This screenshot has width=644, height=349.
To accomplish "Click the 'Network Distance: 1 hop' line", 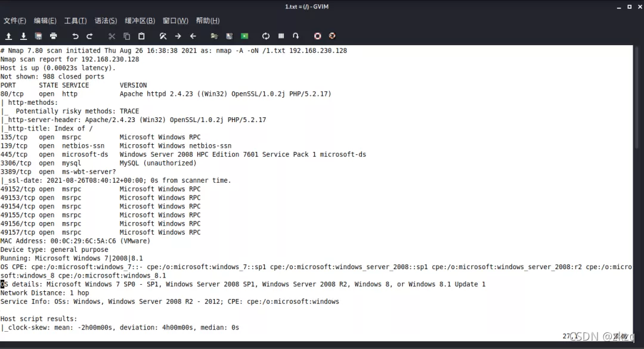I will click(45, 293).
